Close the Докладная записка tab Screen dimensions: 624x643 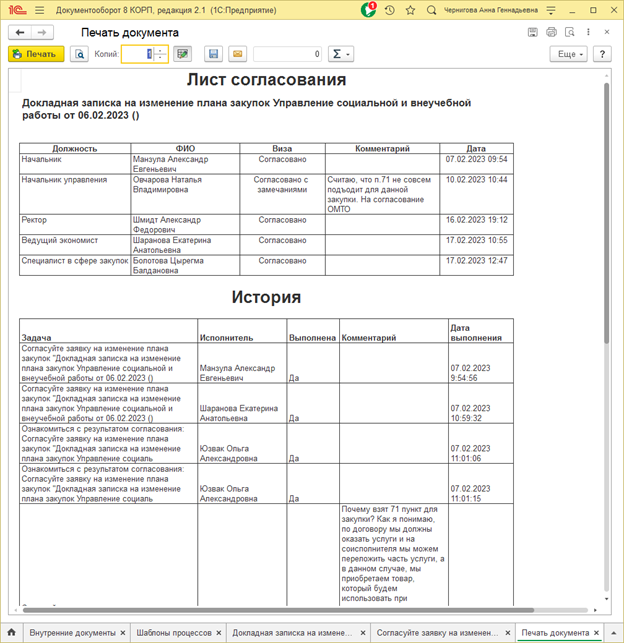point(364,633)
